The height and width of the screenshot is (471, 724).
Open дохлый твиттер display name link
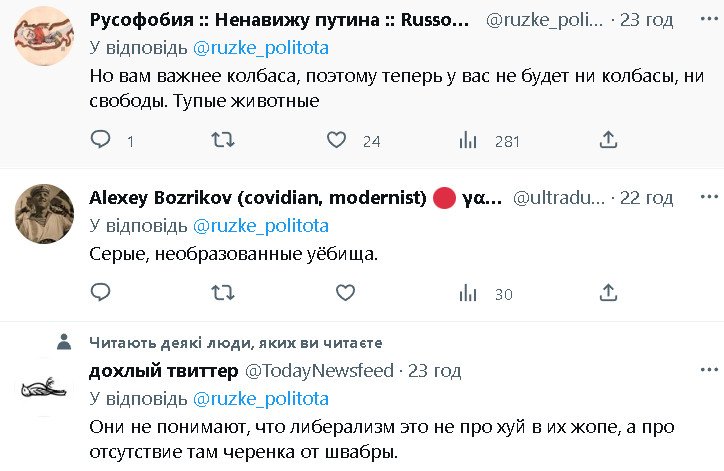click(x=163, y=371)
